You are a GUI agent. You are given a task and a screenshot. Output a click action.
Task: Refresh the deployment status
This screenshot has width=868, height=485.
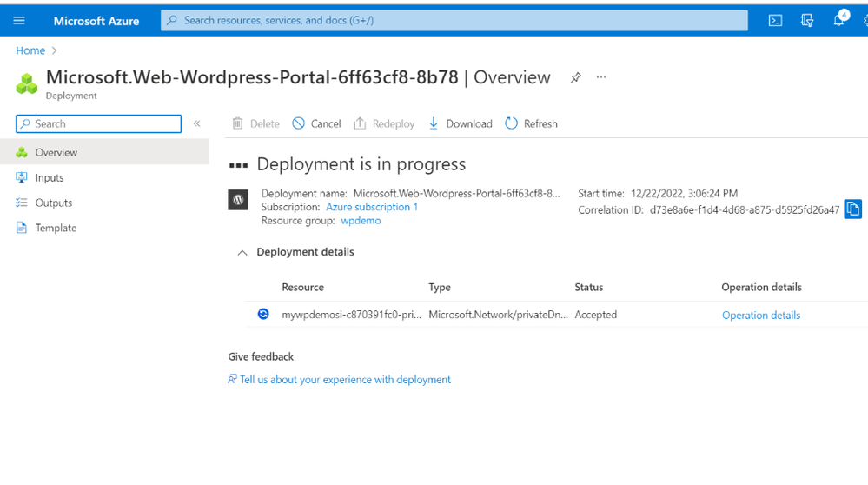[531, 123]
